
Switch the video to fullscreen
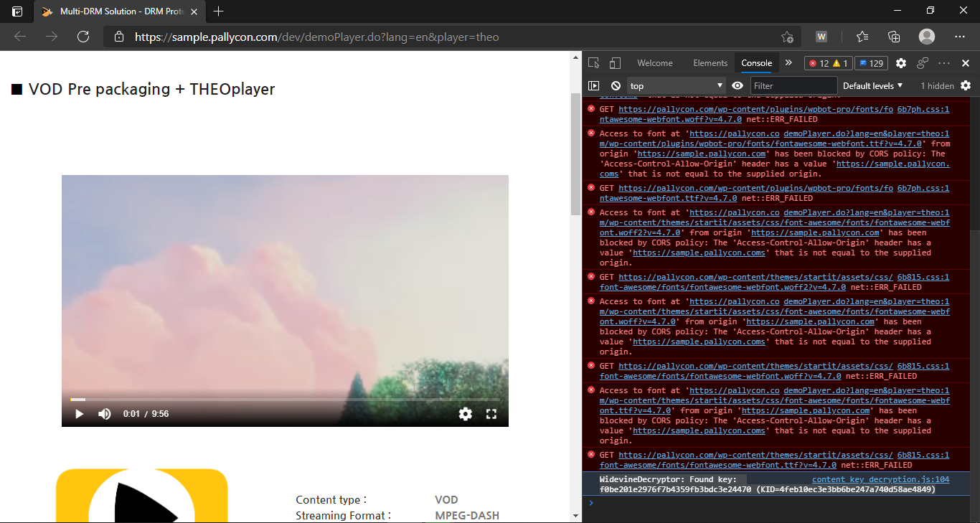click(491, 414)
